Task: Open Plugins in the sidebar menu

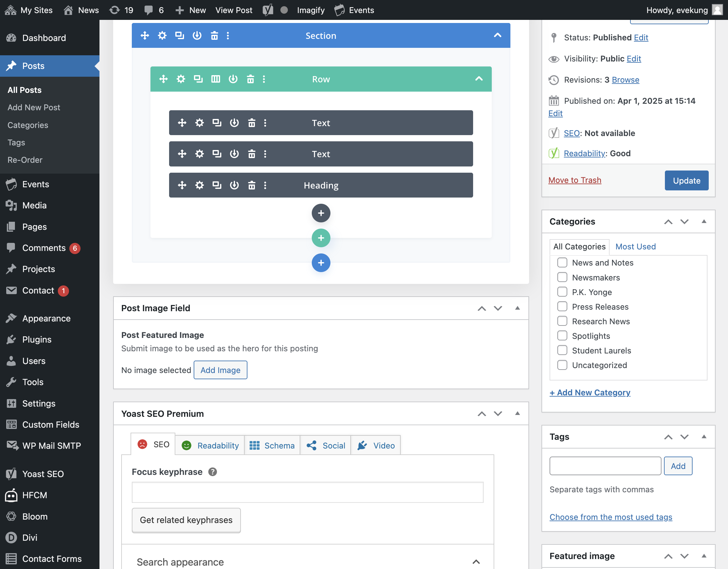Action: 37,339
